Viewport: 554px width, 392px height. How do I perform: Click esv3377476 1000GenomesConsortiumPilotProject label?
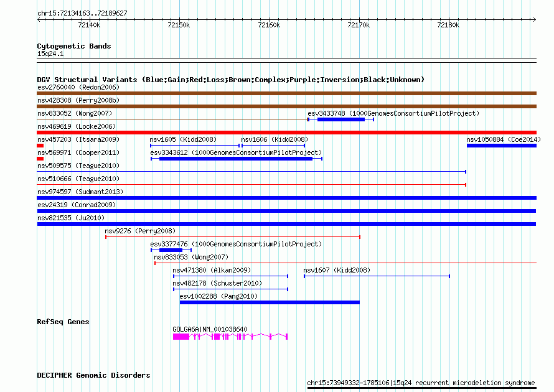[236, 244]
